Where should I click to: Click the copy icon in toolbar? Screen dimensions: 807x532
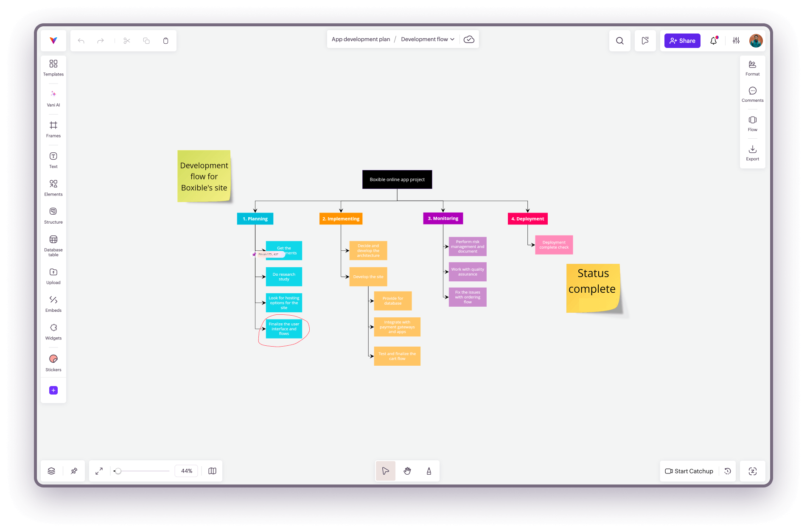[146, 41]
